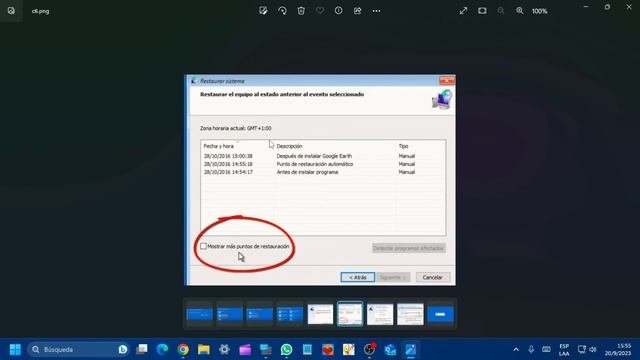Launch Microsoft Edge from the taskbar
This screenshot has width=640, height=360.
[x=162, y=349]
